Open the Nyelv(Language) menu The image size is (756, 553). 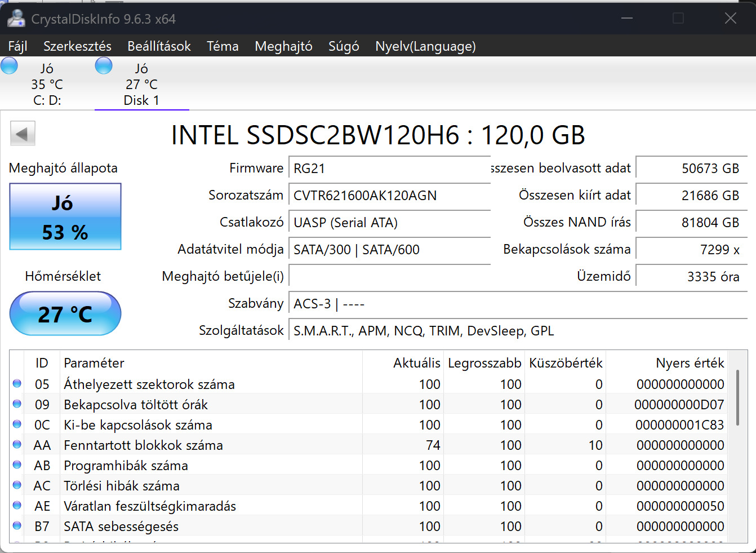point(425,46)
